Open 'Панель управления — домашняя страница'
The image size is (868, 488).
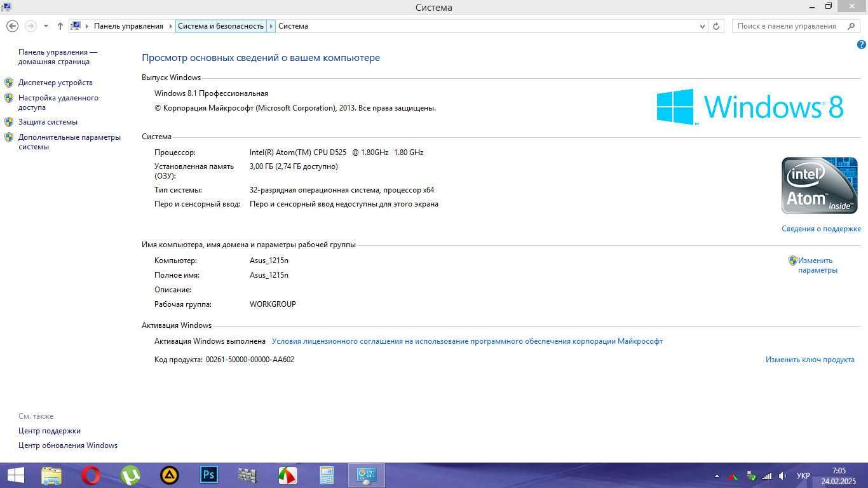click(x=58, y=57)
